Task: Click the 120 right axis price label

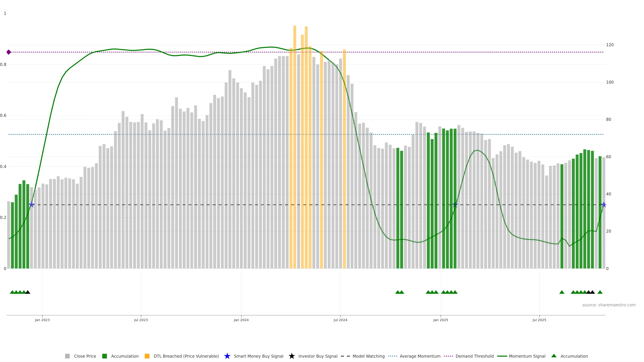Action: click(x=610, y=45)
